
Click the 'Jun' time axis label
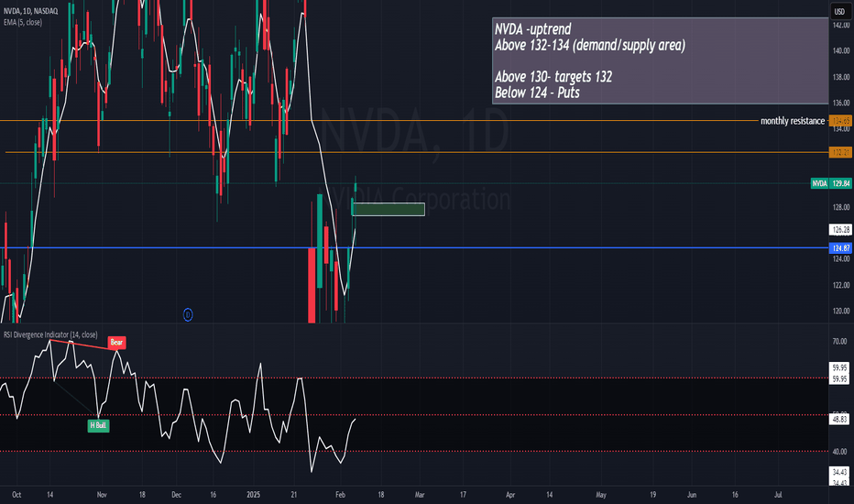click(692, 495)
